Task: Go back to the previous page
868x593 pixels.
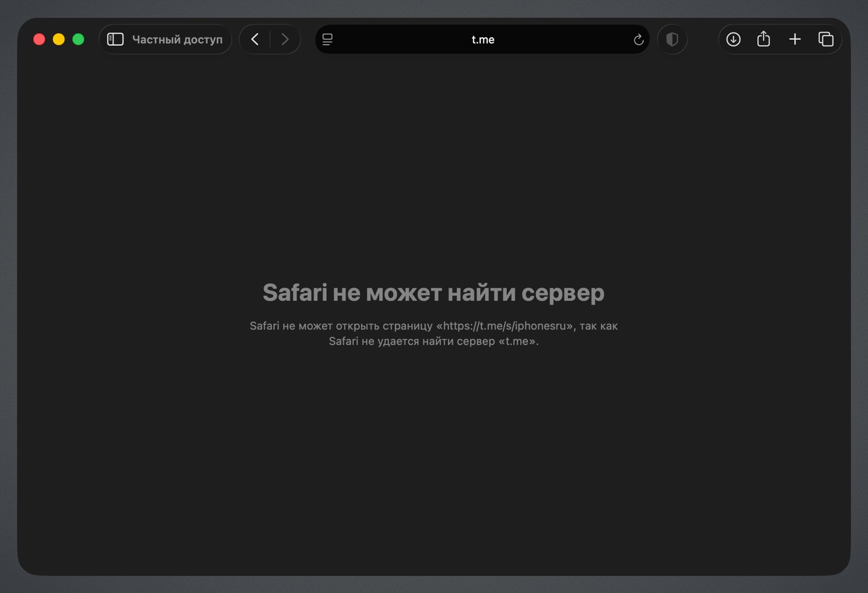Action: (255, 39)
